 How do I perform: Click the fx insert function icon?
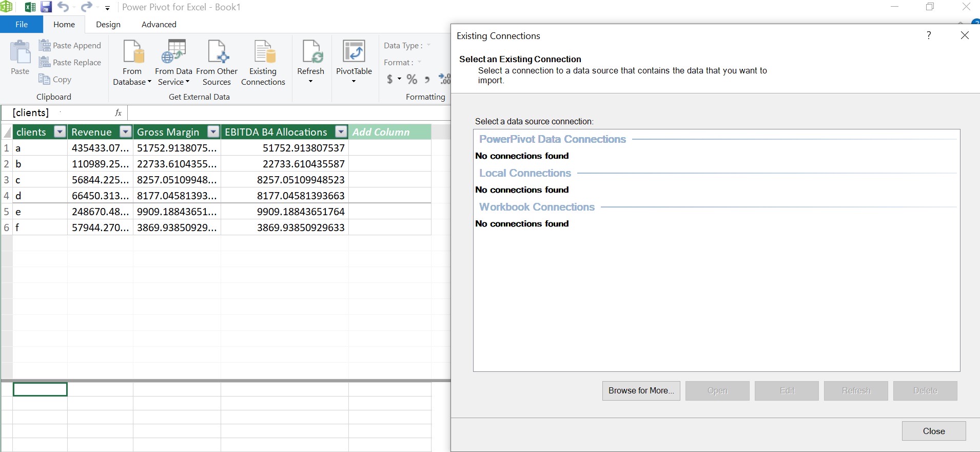(x=118, y=112)
